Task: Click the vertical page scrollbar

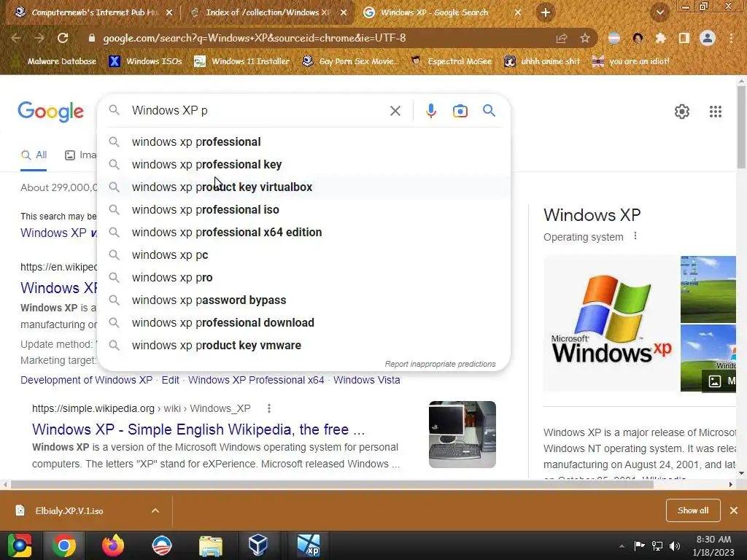Action: pos(741,127)
